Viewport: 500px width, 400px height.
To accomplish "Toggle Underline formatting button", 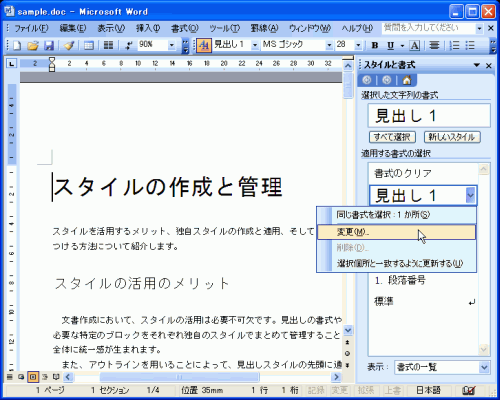I will 391,45.
